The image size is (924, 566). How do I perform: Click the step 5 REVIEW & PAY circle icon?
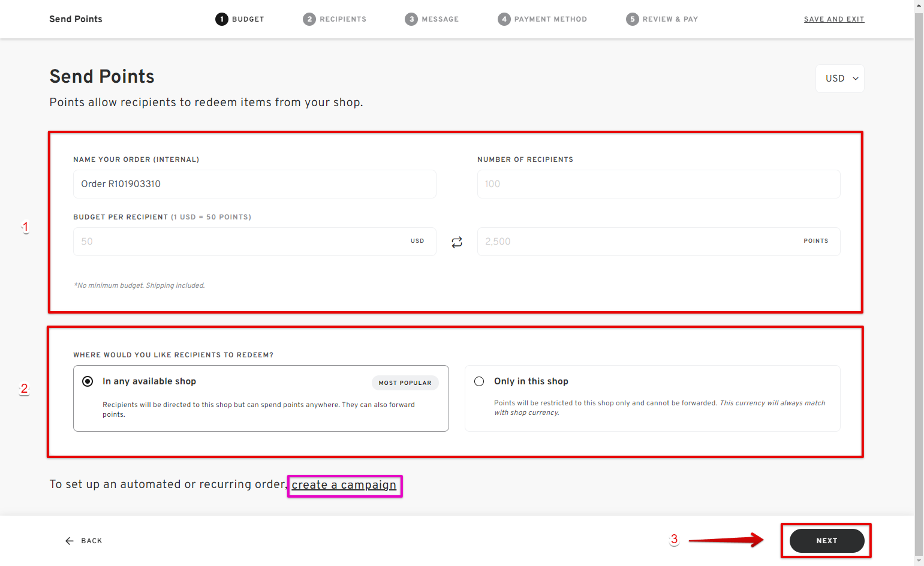[x=632, y=19]
